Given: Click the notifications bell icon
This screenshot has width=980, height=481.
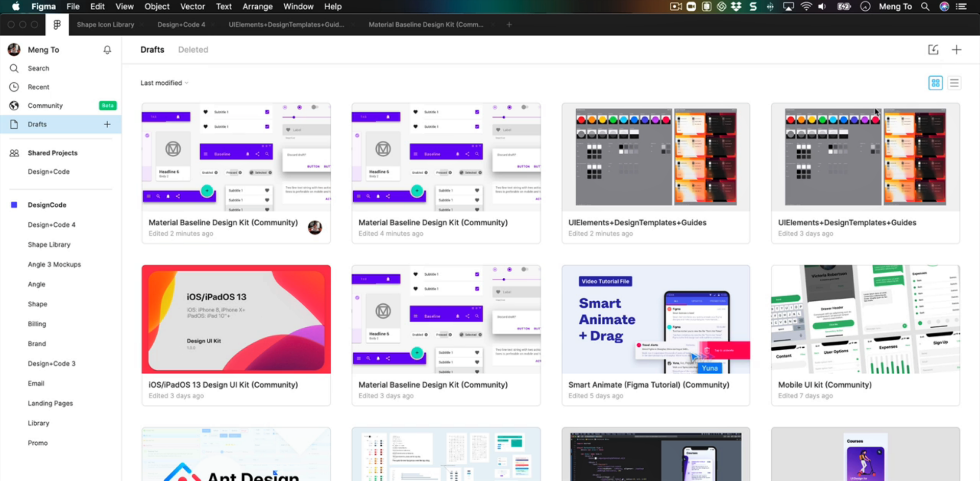Looking at the screenshot, I should coord(107,50).
